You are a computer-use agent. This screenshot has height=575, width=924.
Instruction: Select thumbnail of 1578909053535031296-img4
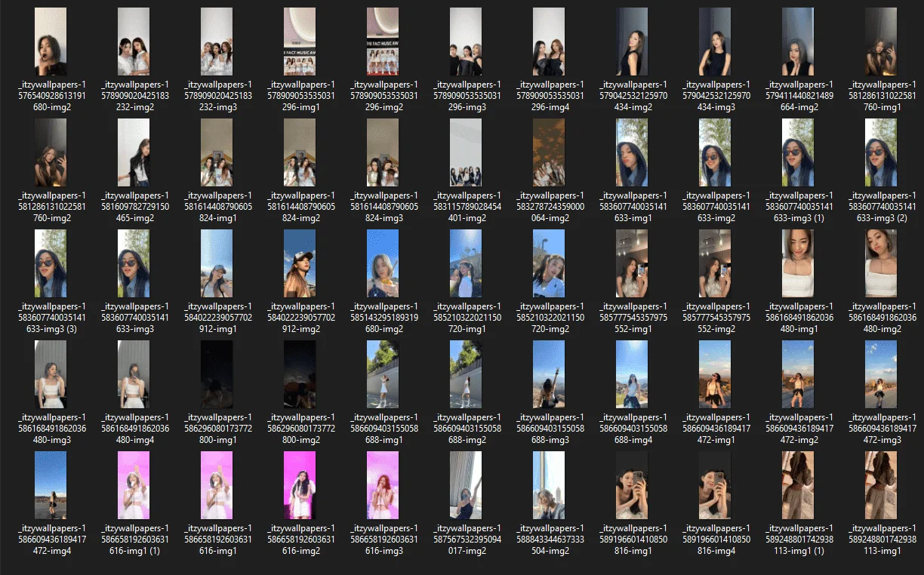pyautogui.click(x=549, y=42)
